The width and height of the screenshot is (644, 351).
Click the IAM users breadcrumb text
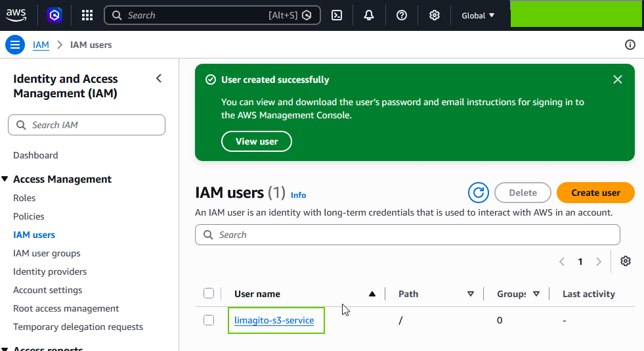91,45
